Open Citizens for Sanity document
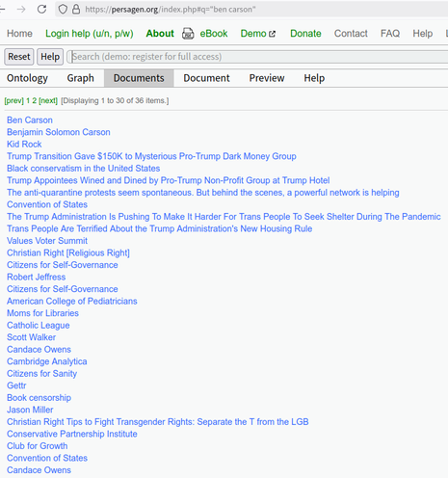Viewport: 448px width, 478px height. (x=42, y=374)
